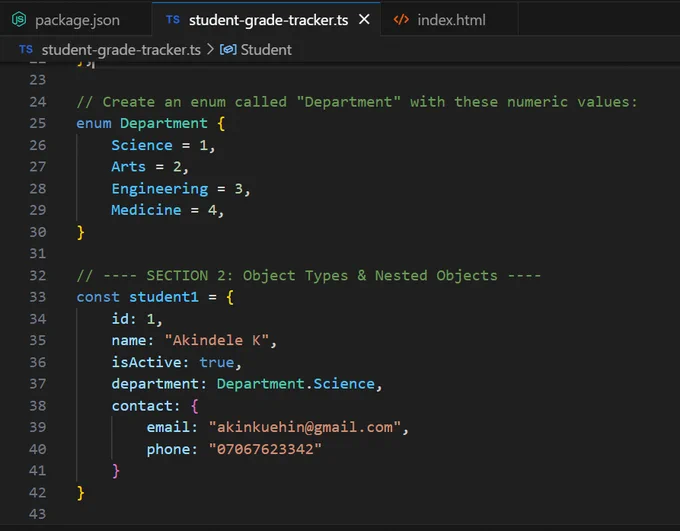The height and width of the screenshot is (531, 680).
Task: Click the 'true' value on line 36
Action: (216, 362)
